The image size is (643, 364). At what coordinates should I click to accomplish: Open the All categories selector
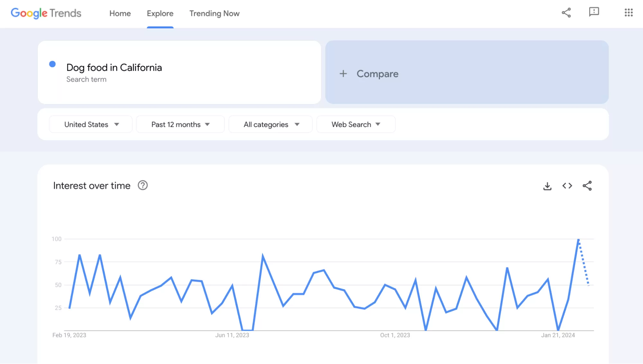click(270, 124)
